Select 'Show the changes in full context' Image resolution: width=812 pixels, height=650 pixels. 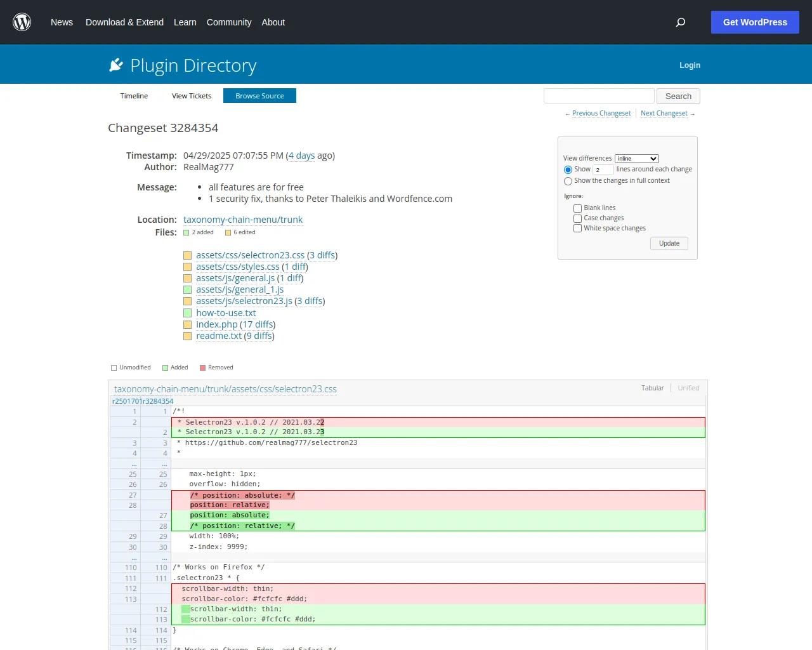(x=568, y=181)
